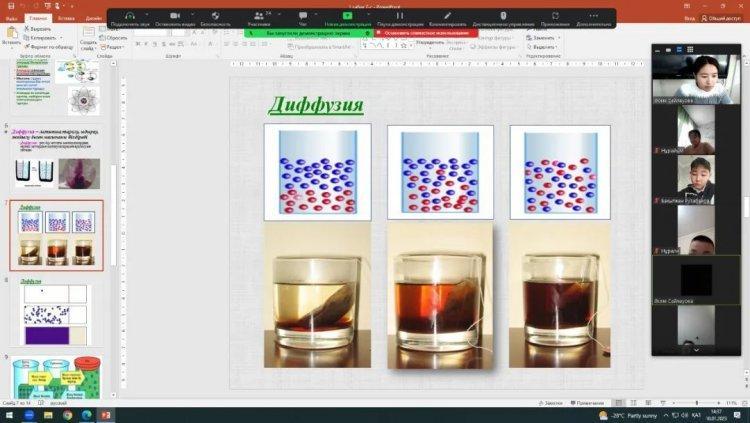Open Zoom Annotate pencil tool
The image size is (750, 423).
[447, 16]
